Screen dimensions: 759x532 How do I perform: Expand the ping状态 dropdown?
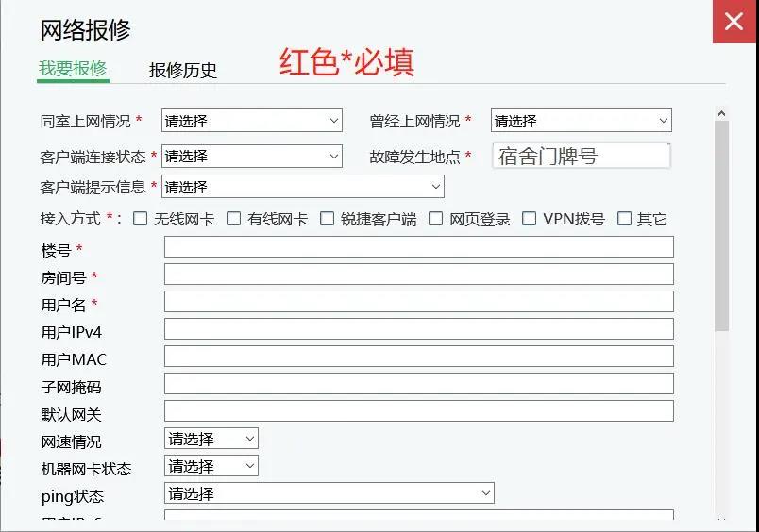click(x=329, y=493)
